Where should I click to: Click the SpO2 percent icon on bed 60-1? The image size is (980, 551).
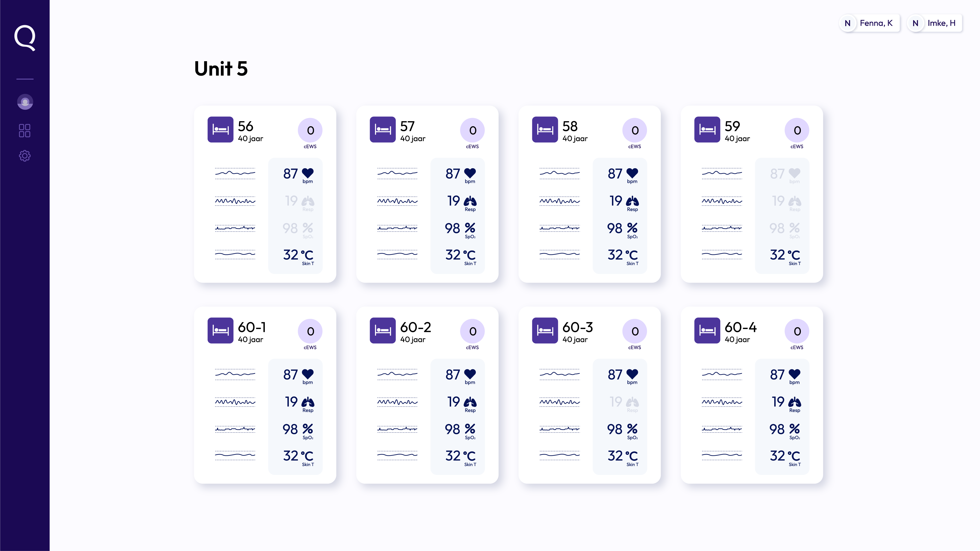[307, 429]
